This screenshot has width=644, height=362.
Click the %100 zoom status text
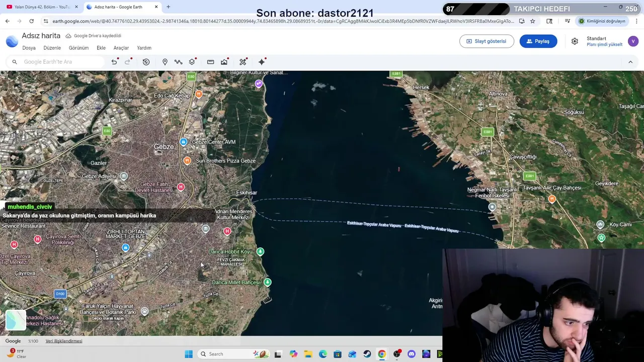[33, 341]
